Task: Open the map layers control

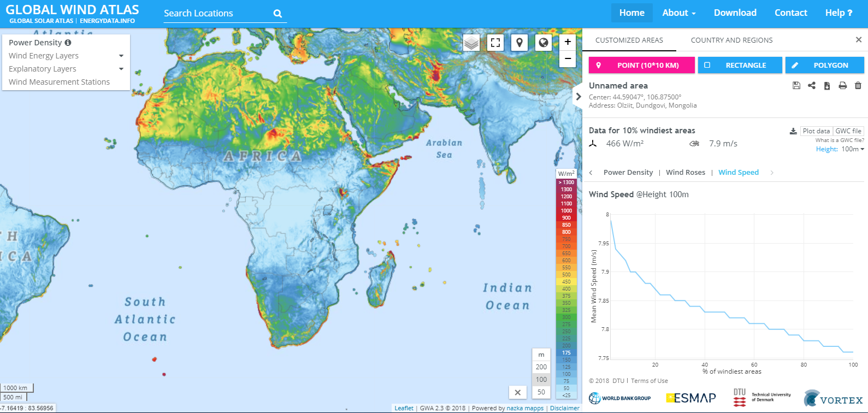Action: pyautogui.click(x=471, y=43)
